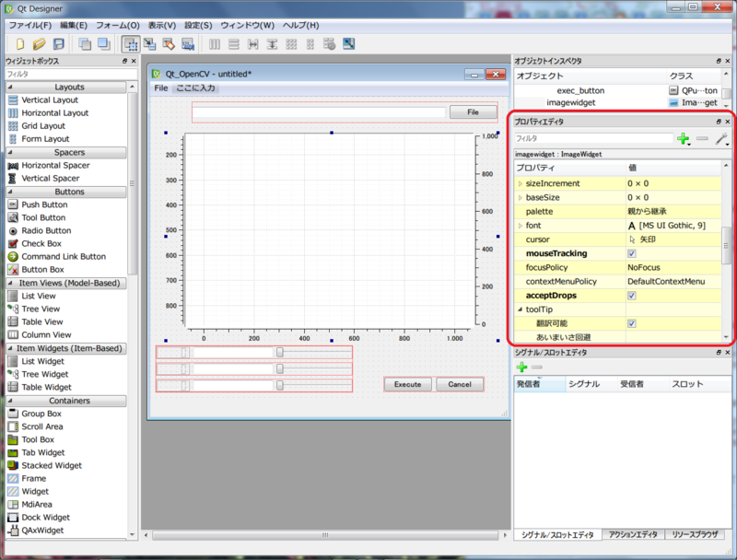Open the 編集(E) menu
Viewport: 737px width, 560px height.
[x=74, y=26]
